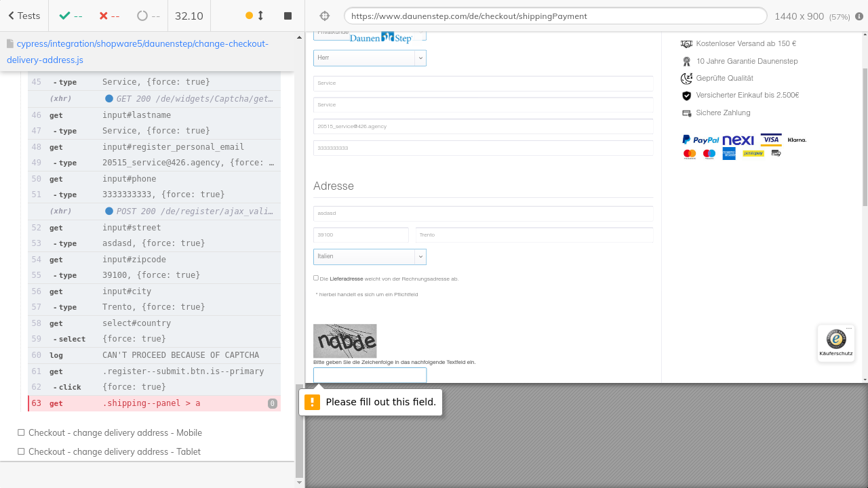Screen dimensions: 868x488
Task: Select the Tablet delivery address test
Action: 114,451
